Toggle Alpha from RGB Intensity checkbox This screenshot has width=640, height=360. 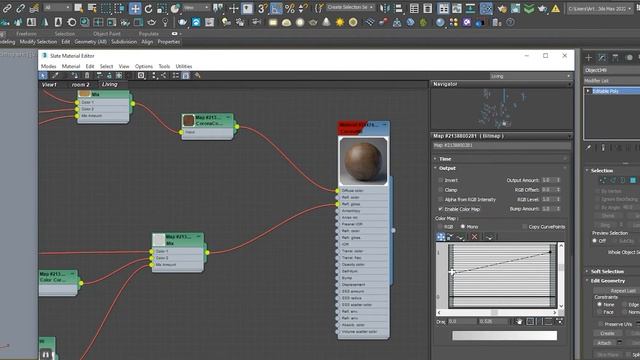pos(440,200)
